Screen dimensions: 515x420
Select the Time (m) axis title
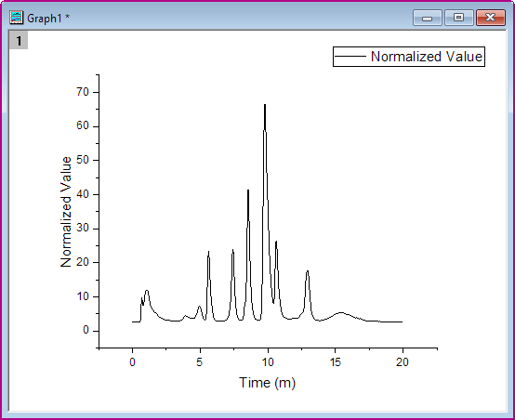pyautogui.click(x=268, y=383)
